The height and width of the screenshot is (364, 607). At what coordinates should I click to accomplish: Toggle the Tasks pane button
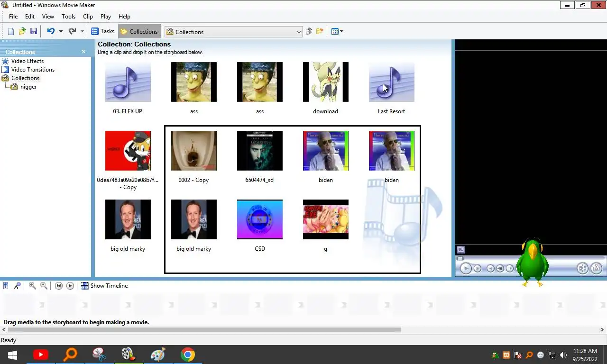(x=103, y=31)
